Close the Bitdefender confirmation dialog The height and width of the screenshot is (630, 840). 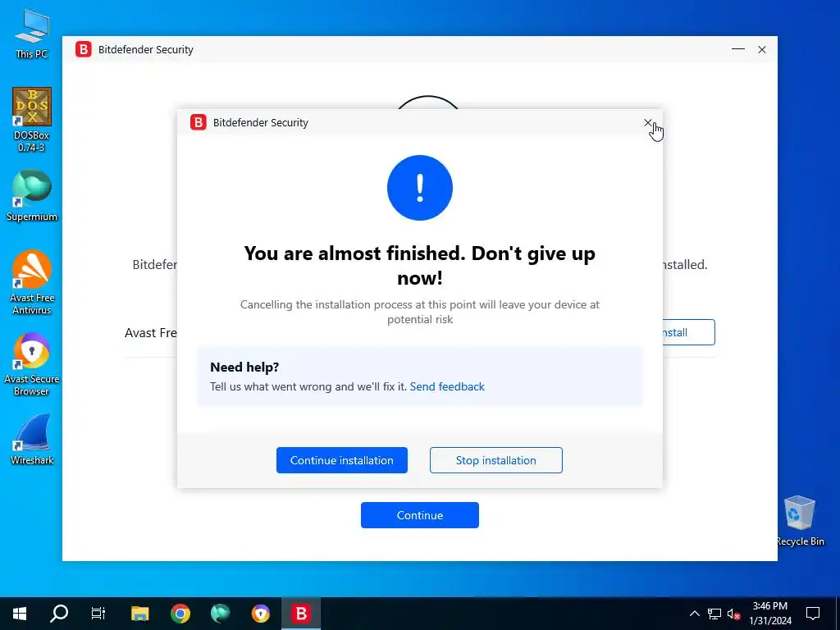tap(648, 123)
